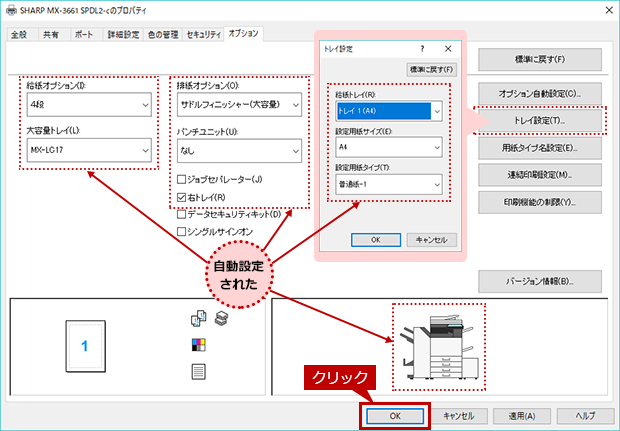Click the help question mark in トレイ設定 dialog
The image size is (620, 431).
[422, 49]
